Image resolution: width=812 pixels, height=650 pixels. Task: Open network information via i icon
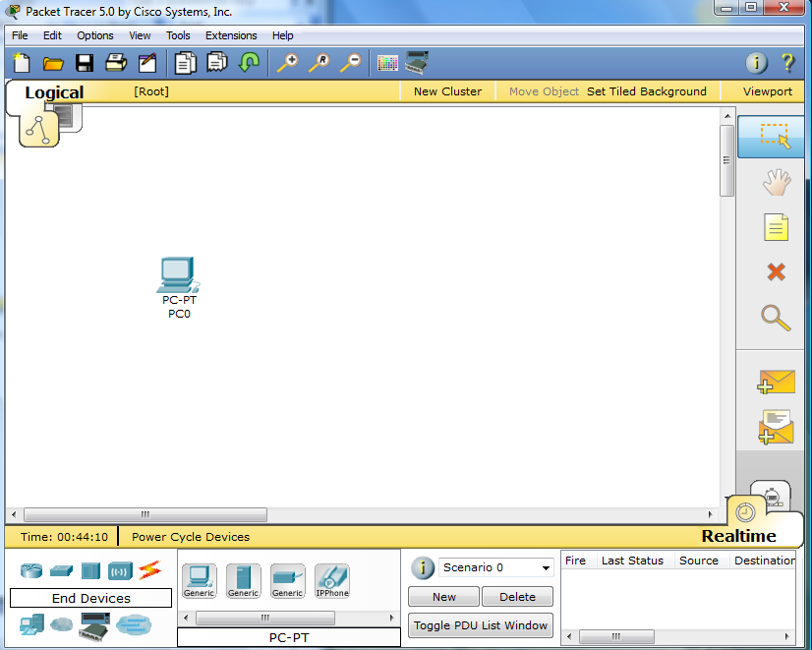click(x=757, y=63)
